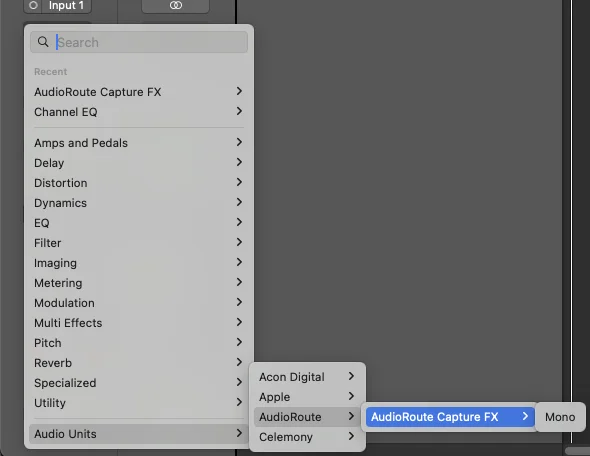The image size is (590, 456).
Task: Open Channel EQ from Recent list
Action: 139,112
